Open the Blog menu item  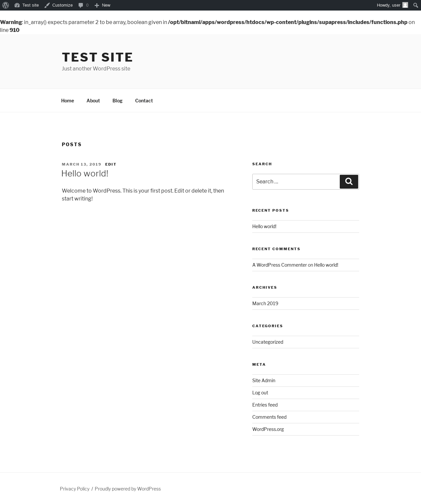117,101
